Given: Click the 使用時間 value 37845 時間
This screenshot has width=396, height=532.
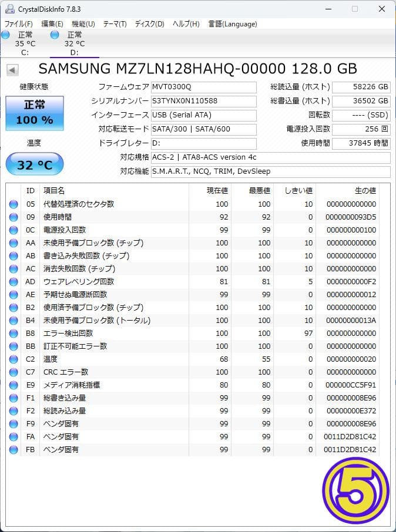Looking at the screenshot, I should coord(361,143).
